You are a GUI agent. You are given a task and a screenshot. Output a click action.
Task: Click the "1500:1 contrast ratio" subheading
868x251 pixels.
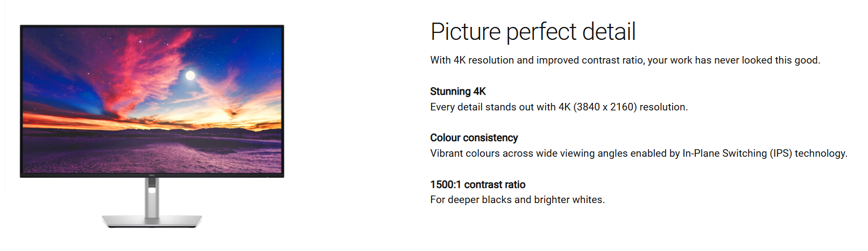(x=477, y=185)
